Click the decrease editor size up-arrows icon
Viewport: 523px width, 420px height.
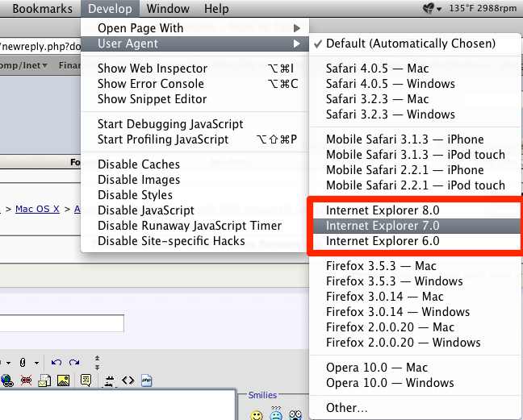click(x=97, y=359)
